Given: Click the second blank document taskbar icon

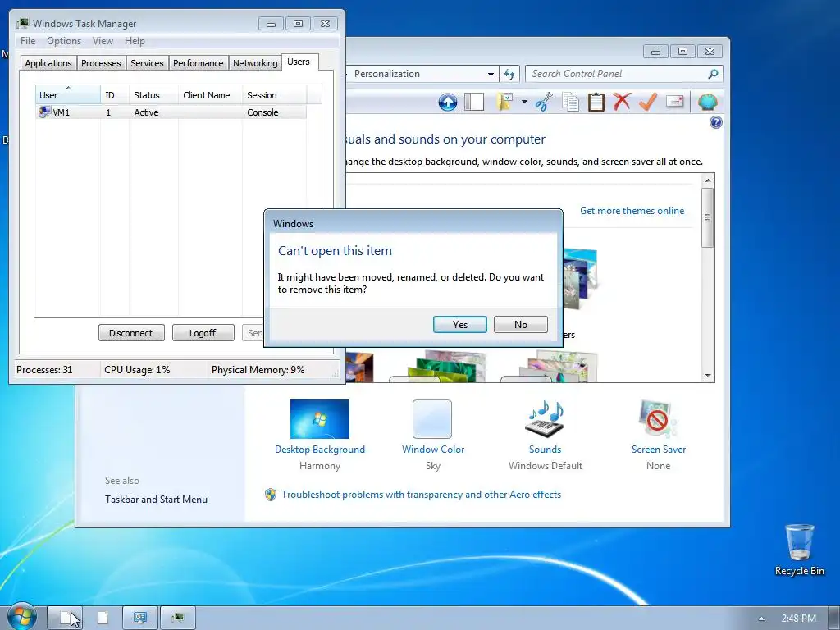Looking at the screenshot, I should 103,618.
